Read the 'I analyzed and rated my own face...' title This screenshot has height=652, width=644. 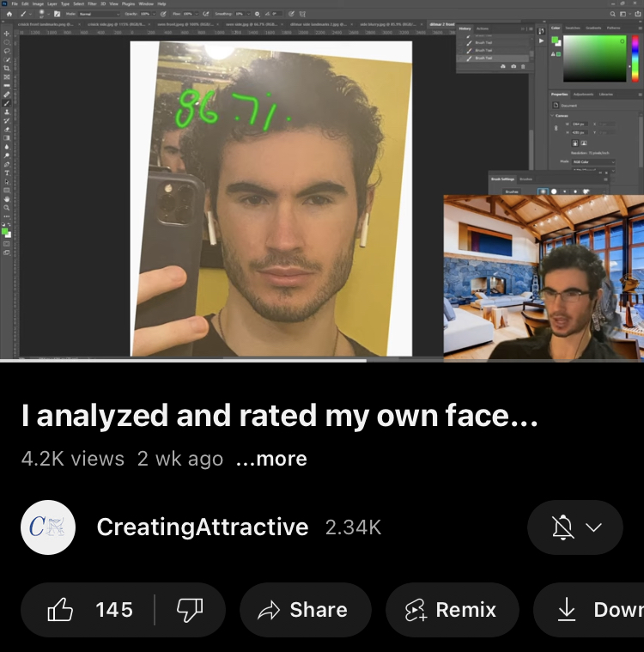click(x=279, y=416)
